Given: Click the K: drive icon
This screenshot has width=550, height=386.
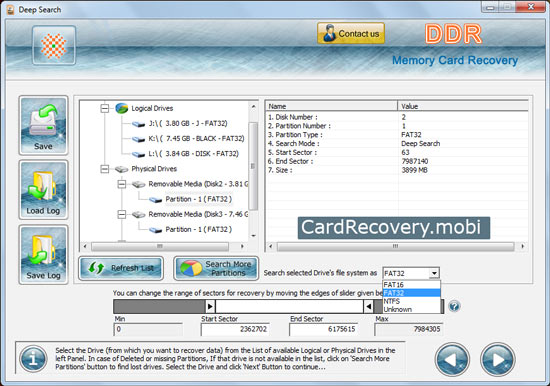Looking at the screenshot, I should point(139,139).
